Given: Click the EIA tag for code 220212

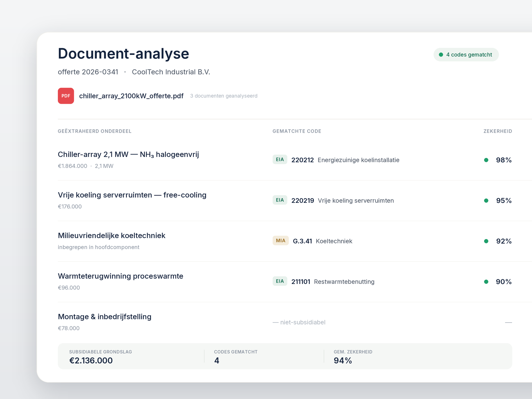Looking at the screenshot, I should pyautogui.click(x=280, y=160).
